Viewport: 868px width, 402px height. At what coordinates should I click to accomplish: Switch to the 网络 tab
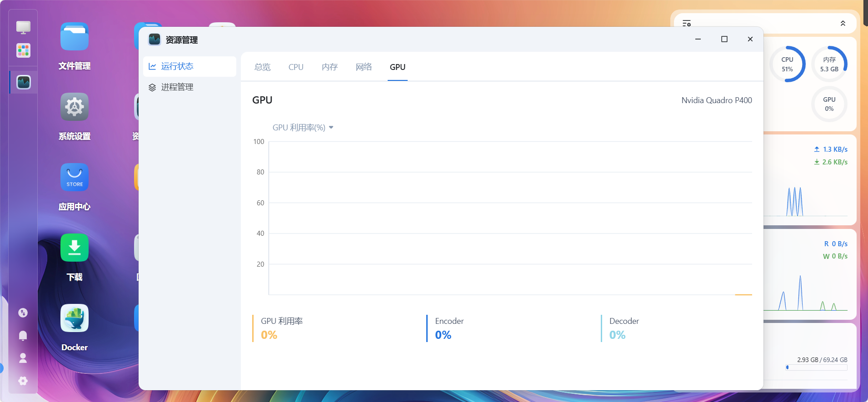coord(364,67)
